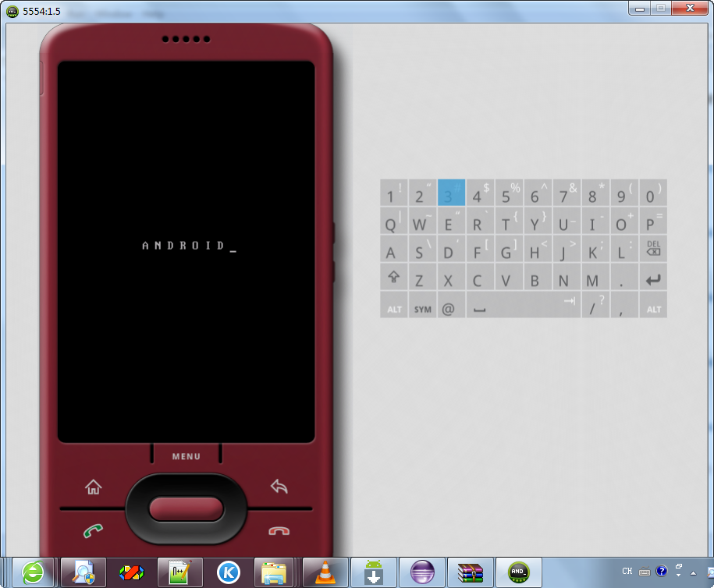The width and height of the screenshot is (714, 588).
Task: Click the R key
Action: click(x=481, y=221)
